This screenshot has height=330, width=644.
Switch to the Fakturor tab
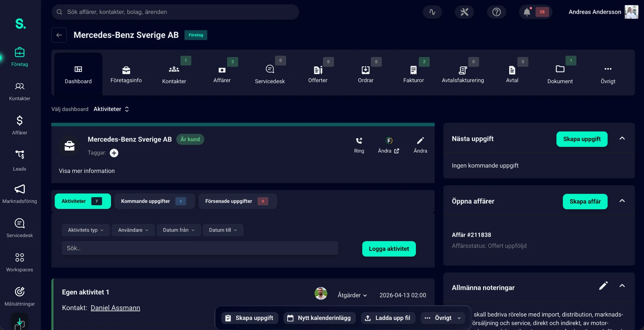point(414,74)
